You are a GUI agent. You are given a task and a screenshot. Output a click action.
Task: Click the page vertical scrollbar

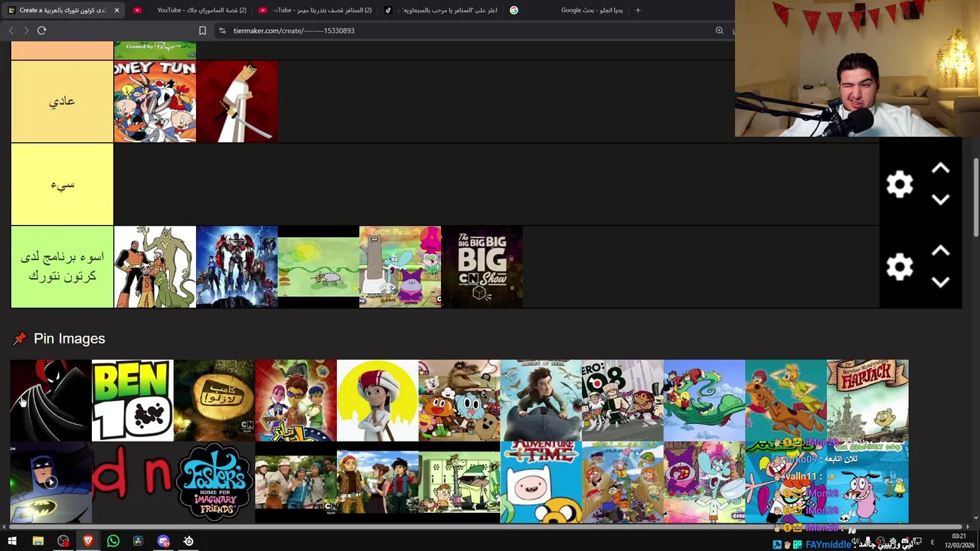click(x=975, y=197)
